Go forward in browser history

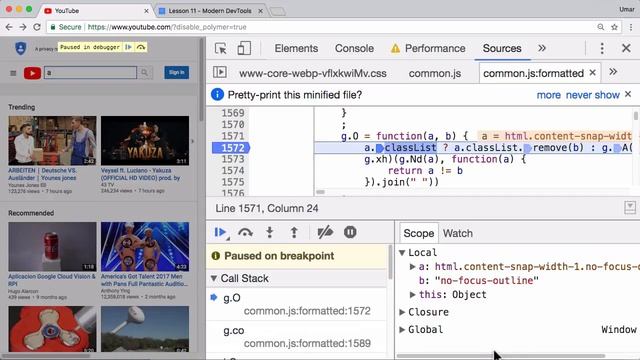click(23, 27)
